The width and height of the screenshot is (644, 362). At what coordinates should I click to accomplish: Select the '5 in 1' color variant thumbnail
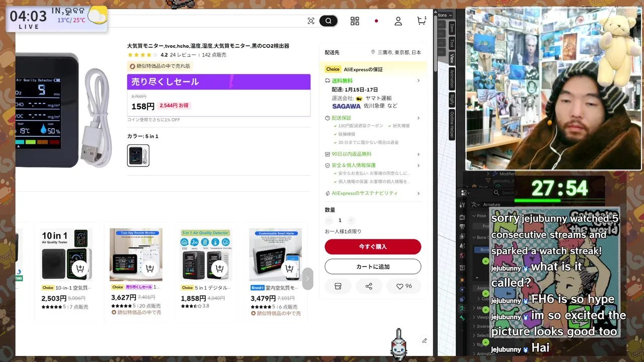click(x=138, y=155)
